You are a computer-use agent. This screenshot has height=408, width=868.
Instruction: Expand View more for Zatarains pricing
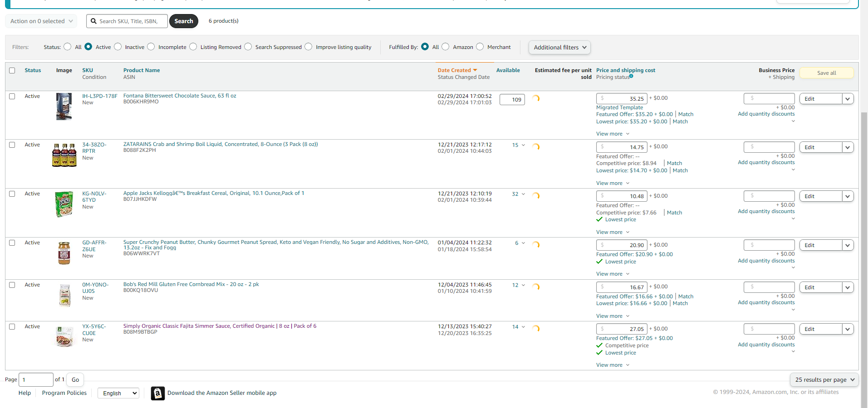613,183
